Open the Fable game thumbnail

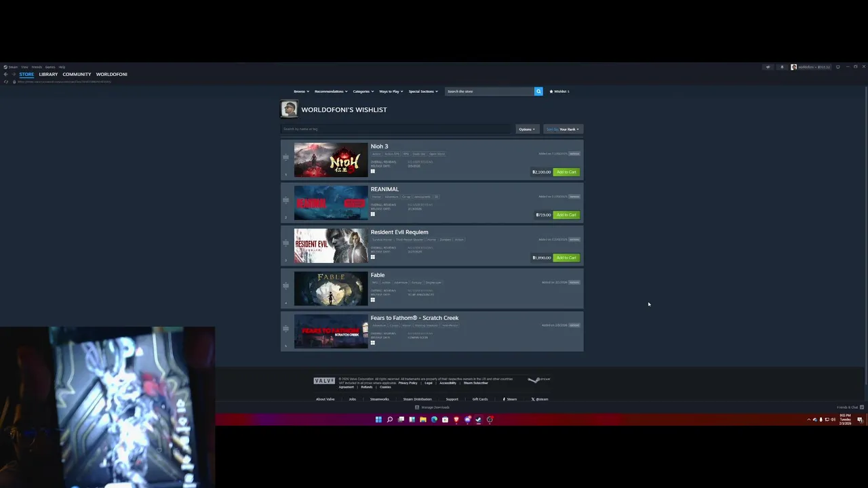[x=331, y=289]
